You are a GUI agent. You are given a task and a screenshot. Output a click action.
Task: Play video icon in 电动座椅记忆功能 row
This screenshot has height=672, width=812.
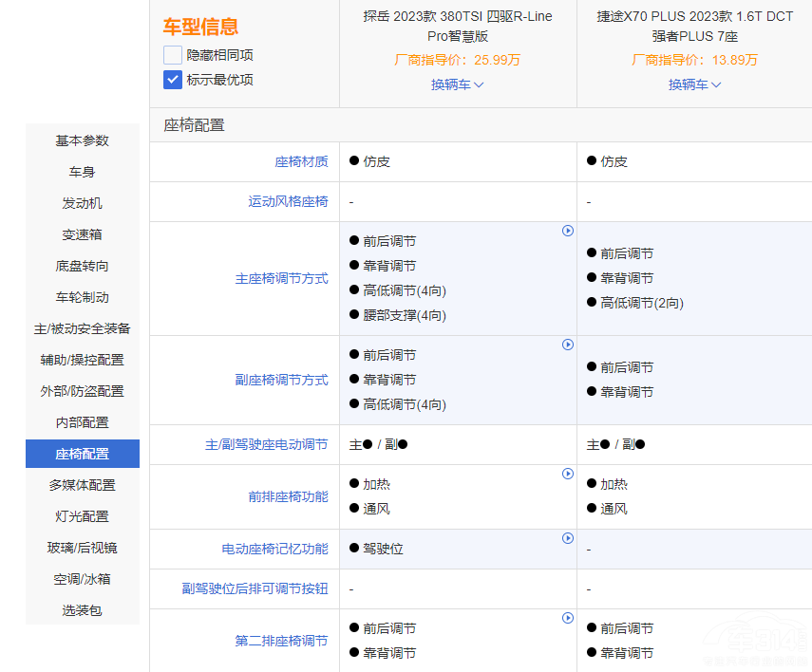[568, 538]
